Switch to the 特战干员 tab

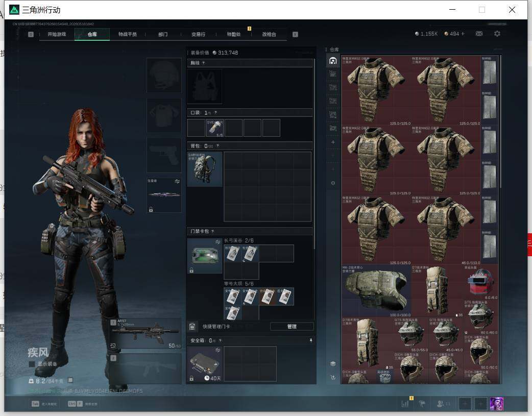[128, 34]
